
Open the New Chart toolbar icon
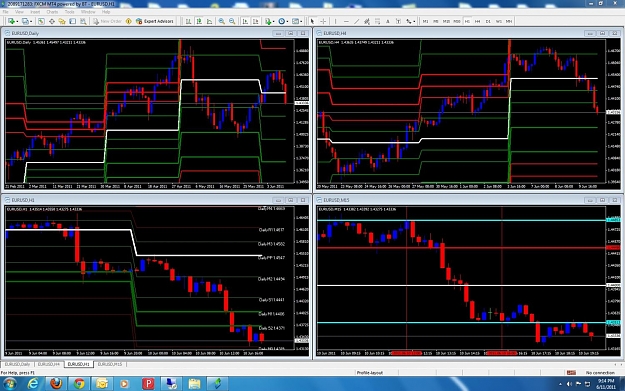[12, 21]
